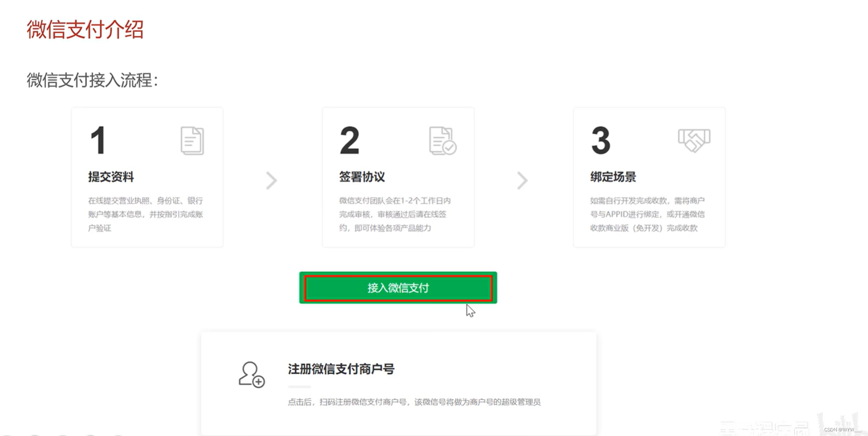The height and width of the screenshot is (436, 868).
Task: Click the description starting 在线提交营业执照
Action: pyautogui.click(x=146, y=214)
